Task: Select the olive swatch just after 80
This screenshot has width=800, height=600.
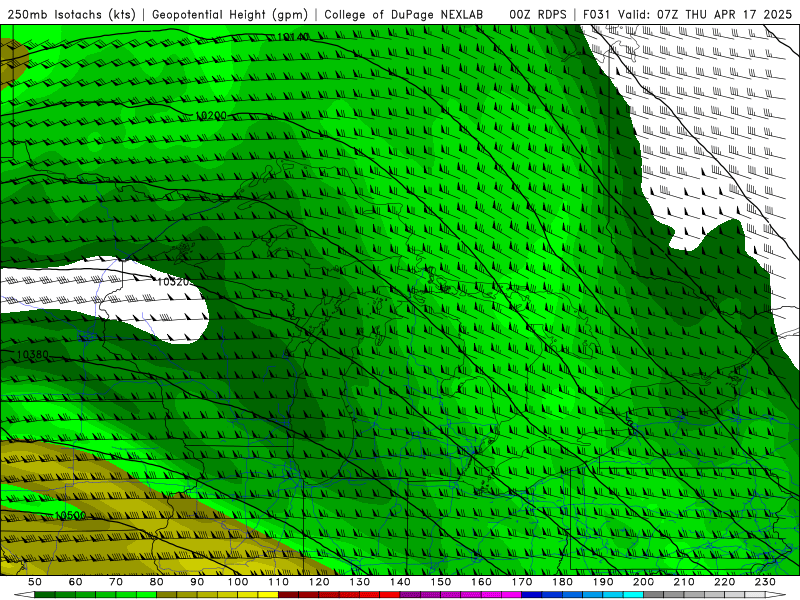Action: 167,595
